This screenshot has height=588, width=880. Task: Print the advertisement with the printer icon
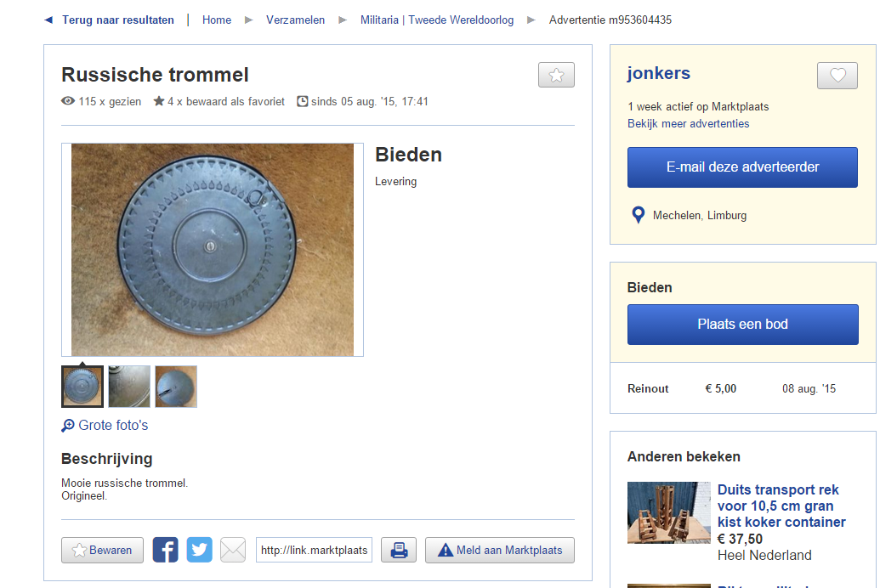[398, 550]
